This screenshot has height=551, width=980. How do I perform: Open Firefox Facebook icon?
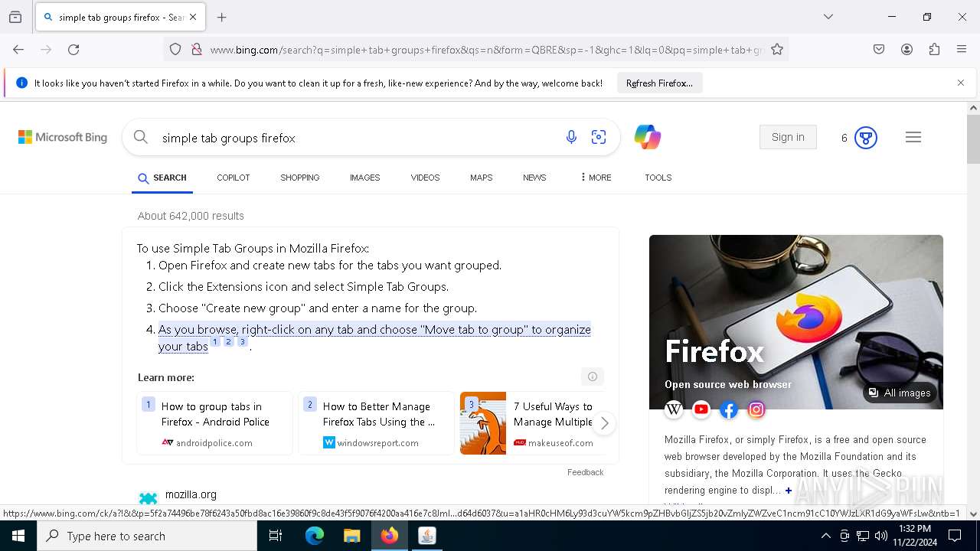pyautogui.click(x=729, y=409)
